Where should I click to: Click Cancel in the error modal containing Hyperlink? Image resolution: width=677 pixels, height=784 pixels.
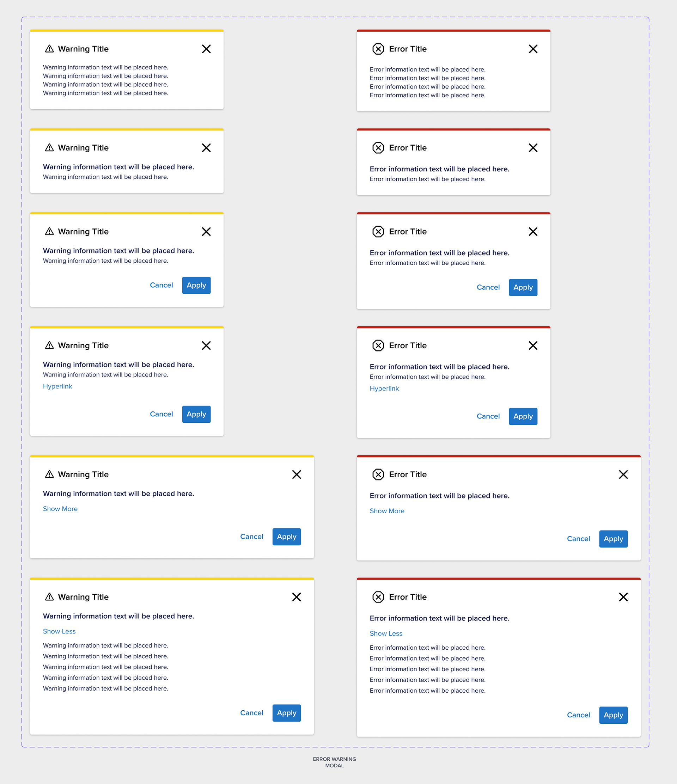(488, 417)
